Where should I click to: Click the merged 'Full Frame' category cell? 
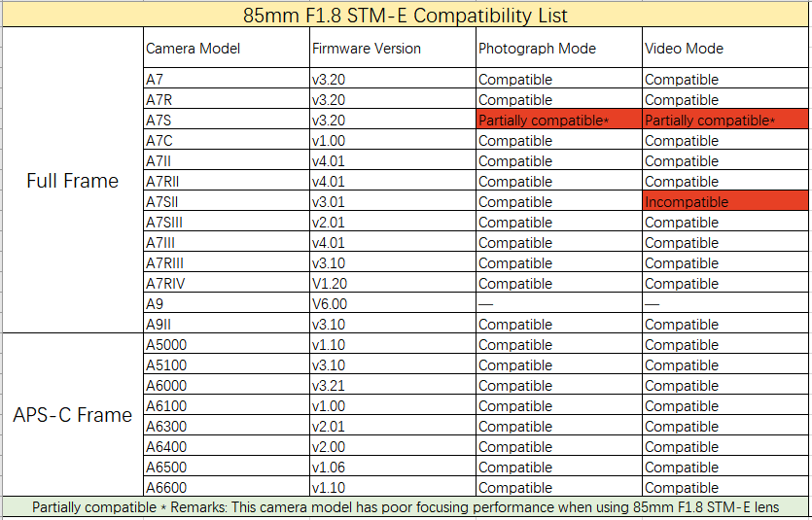pos(74,181)
